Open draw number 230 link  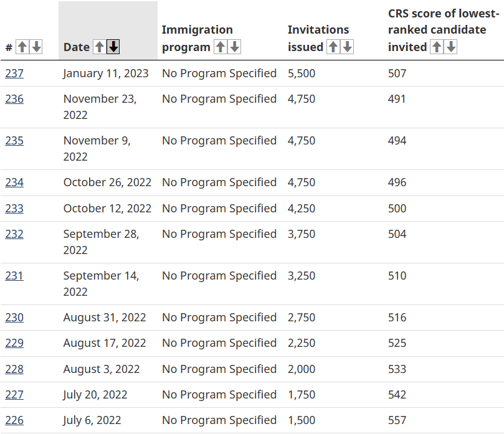coord(14,318)
